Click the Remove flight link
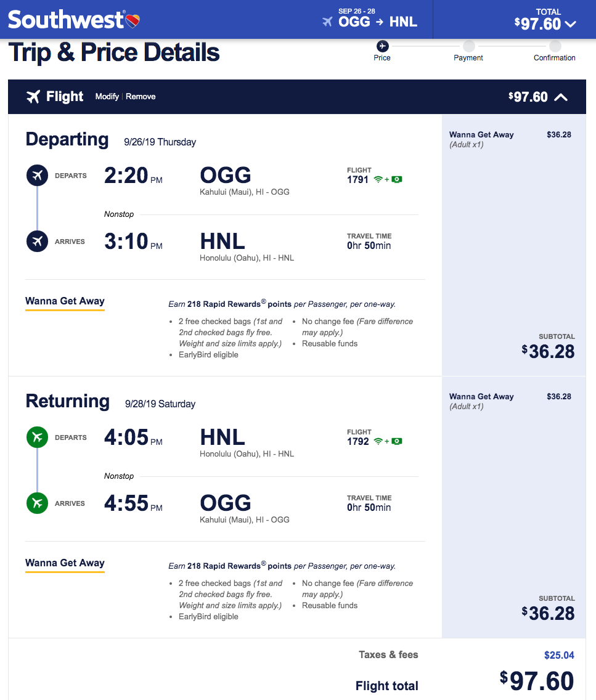The width and height of the screenshot is (596, 700). pyautogui.click(x=141, y=97)
